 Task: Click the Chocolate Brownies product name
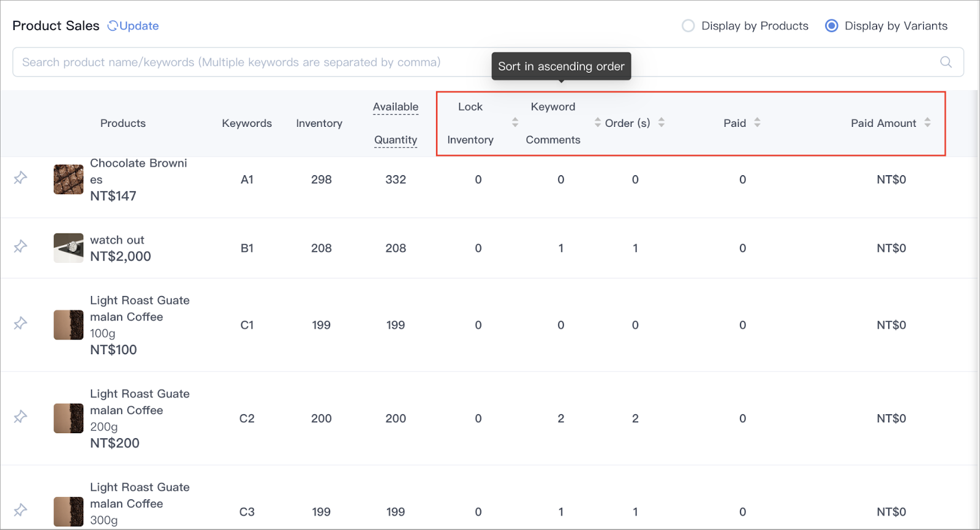(x=138, y=171)
